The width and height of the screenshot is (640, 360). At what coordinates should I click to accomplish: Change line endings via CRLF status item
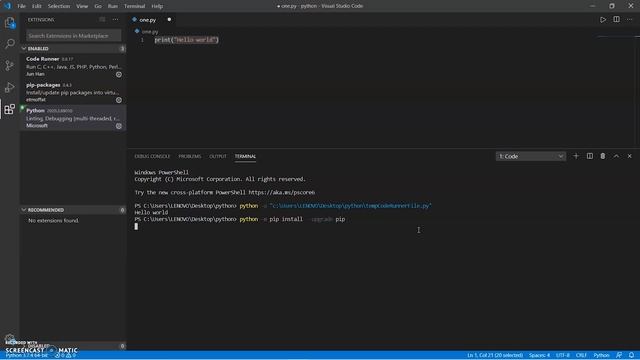(x=581, y=356)
